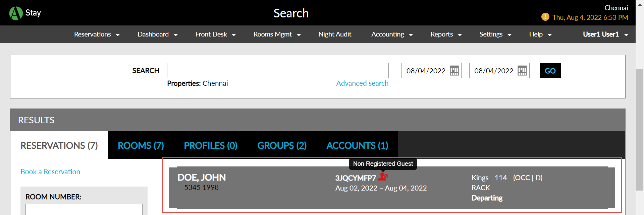Screen dimensions: 644x215
Task: Focus the main Search text field
Action: (x=278, y=71)
